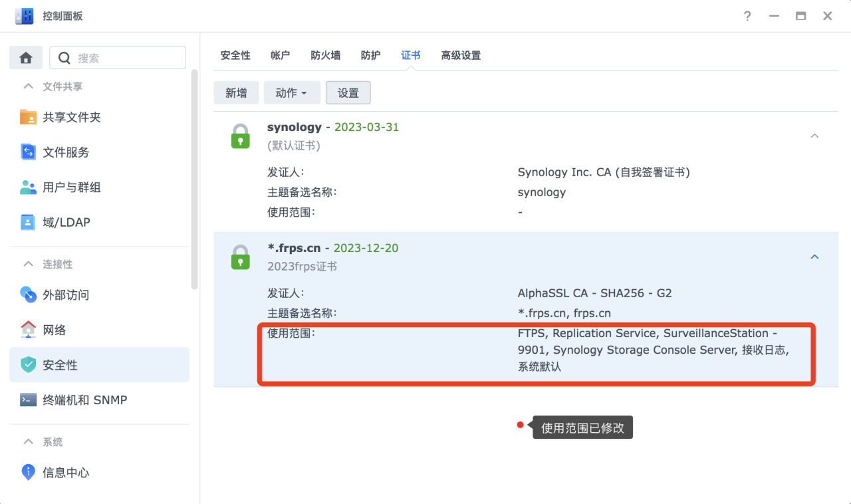Minimize the Control Panel window
The width and height of the screenshot is (851, 504).
775,16
